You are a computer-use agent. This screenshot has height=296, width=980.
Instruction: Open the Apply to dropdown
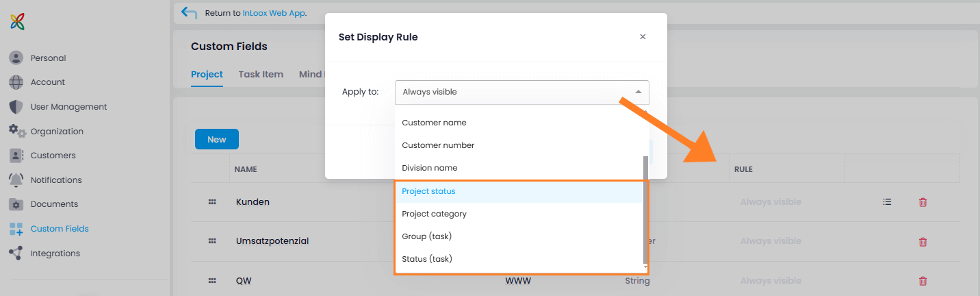pos(521,92)
